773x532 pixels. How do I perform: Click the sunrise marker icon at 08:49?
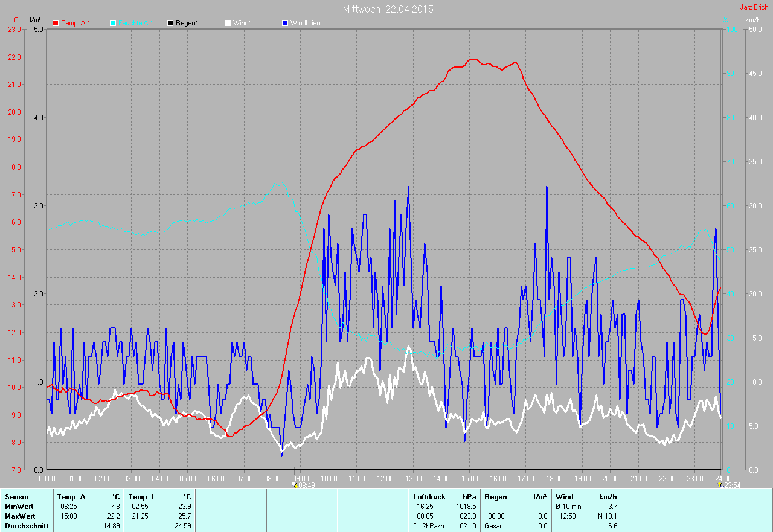(x=295, y=484)
